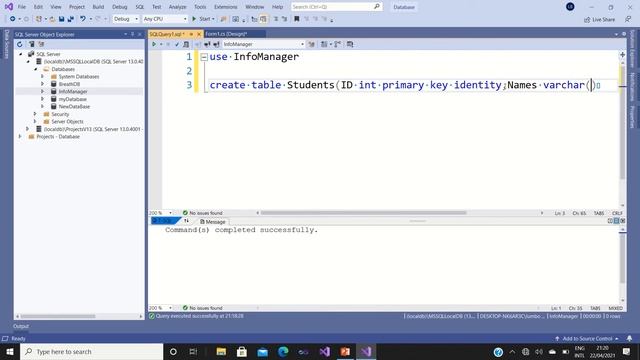640x360 pixels.
Task: Expand the Server Objects folder
Action: tap(35, 121)
